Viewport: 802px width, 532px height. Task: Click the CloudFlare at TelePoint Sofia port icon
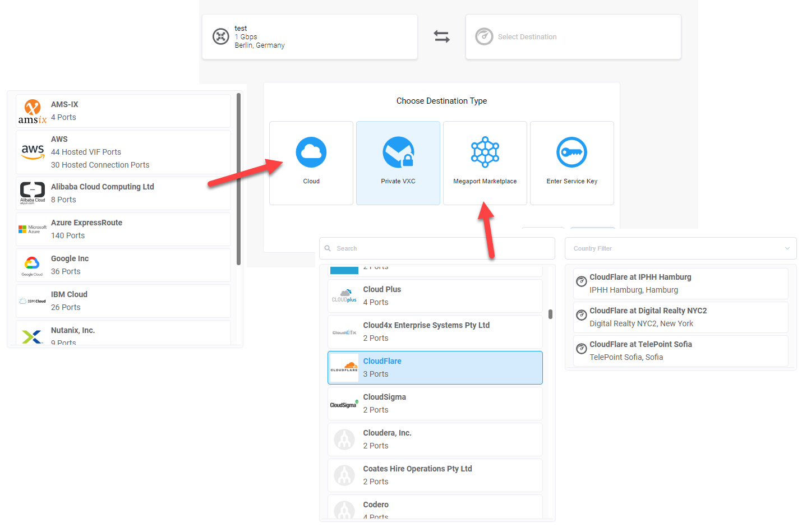[582, 349]
